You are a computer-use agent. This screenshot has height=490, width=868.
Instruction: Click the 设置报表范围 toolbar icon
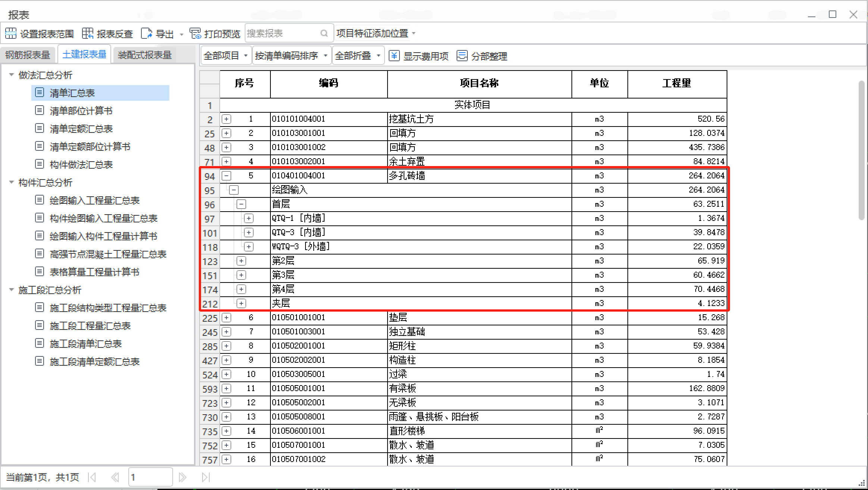(x=11, y=34)
